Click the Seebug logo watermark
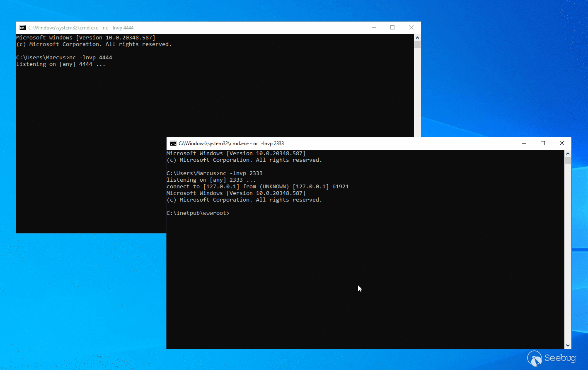The height and width of the screenshot is (370, 588). [x=552, y=358]
